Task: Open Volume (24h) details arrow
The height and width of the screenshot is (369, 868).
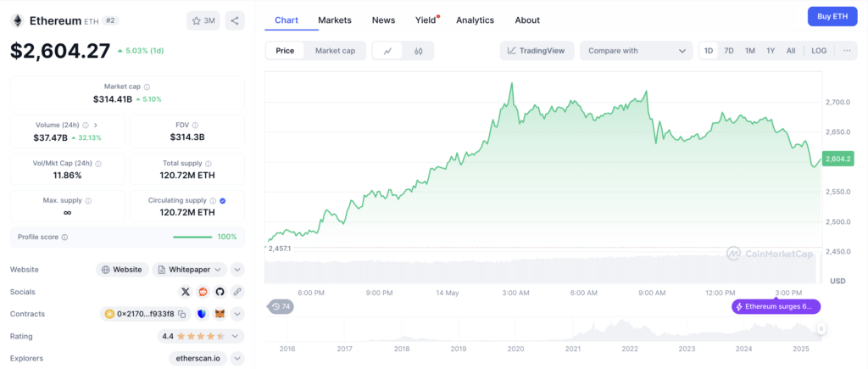Action: (95, 126)
